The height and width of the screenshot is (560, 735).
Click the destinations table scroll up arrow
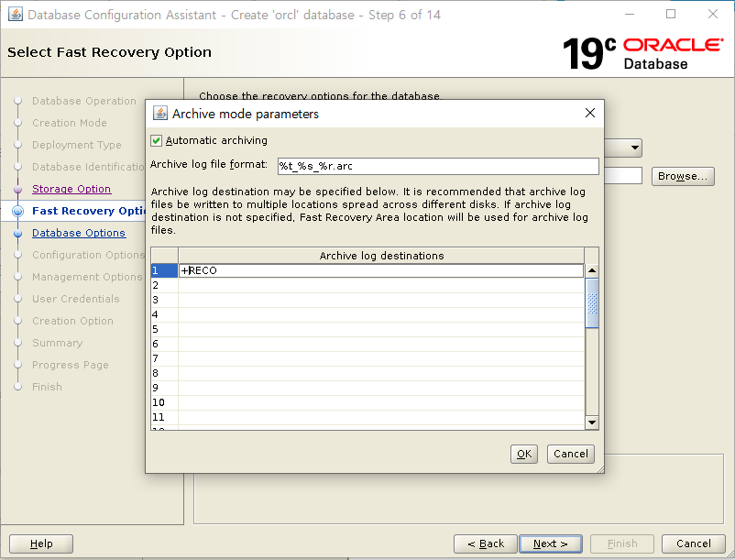(x=592, y=270)
